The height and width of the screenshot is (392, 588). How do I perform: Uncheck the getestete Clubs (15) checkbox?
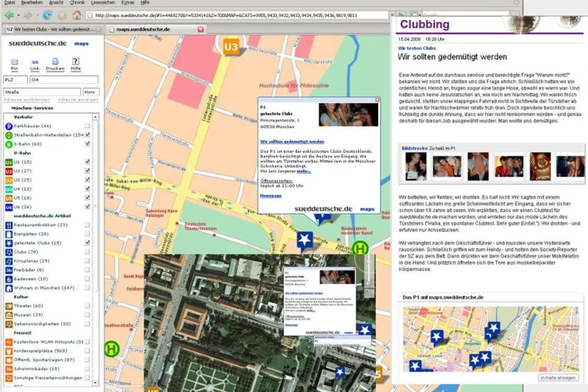click(x=87, y=243)
